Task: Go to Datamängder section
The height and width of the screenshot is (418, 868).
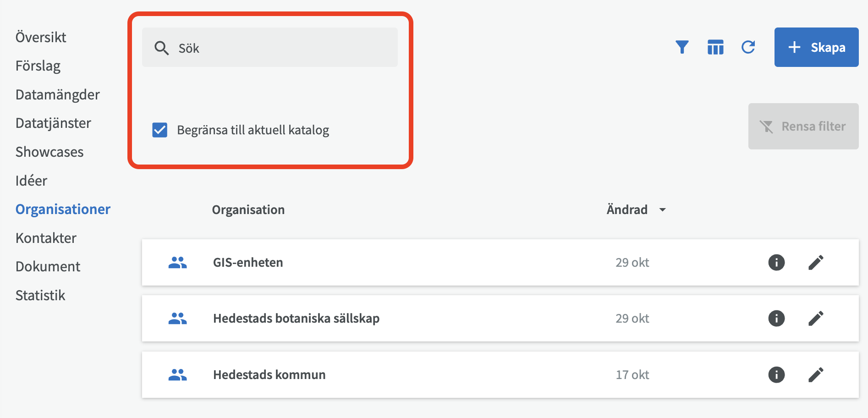Action: pos(58,94)
